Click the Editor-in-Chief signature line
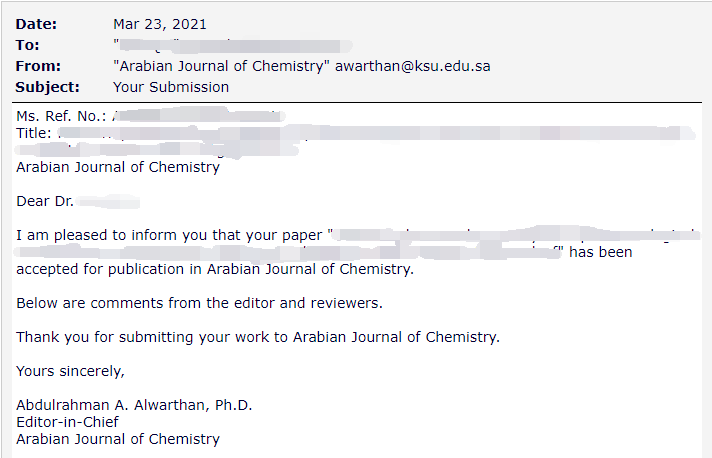This screenshot has height=458, width=712. coord(67,422)
